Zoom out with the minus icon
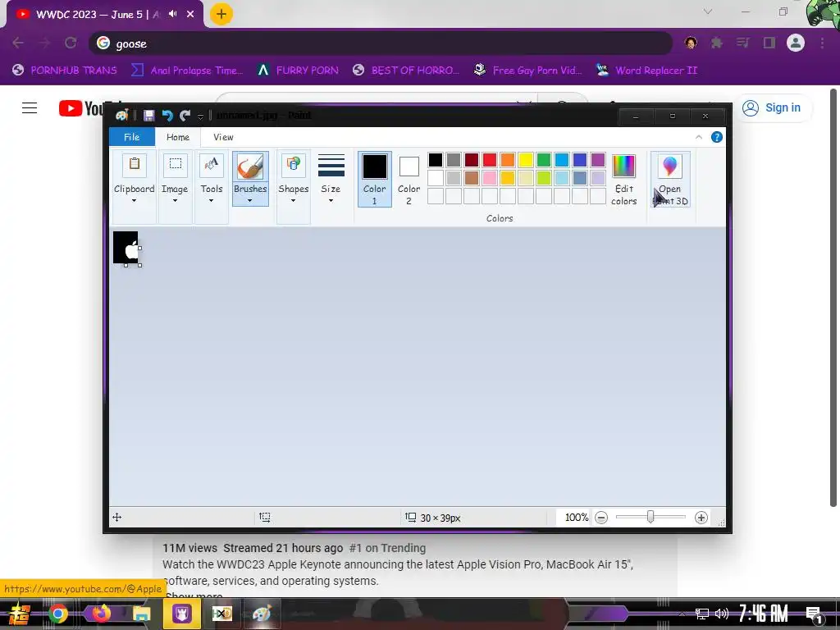The width and height of the screenshot is (840, 630). 601,518
